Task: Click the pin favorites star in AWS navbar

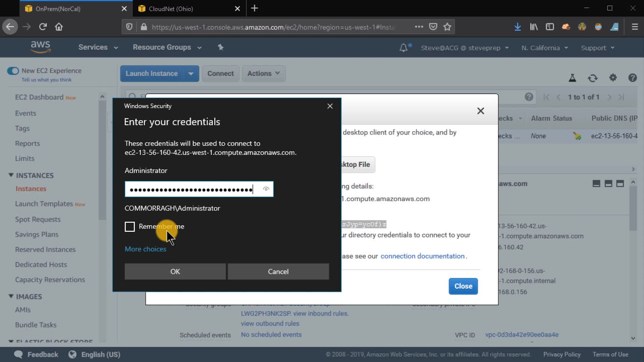Action: (x=220, y=47)
